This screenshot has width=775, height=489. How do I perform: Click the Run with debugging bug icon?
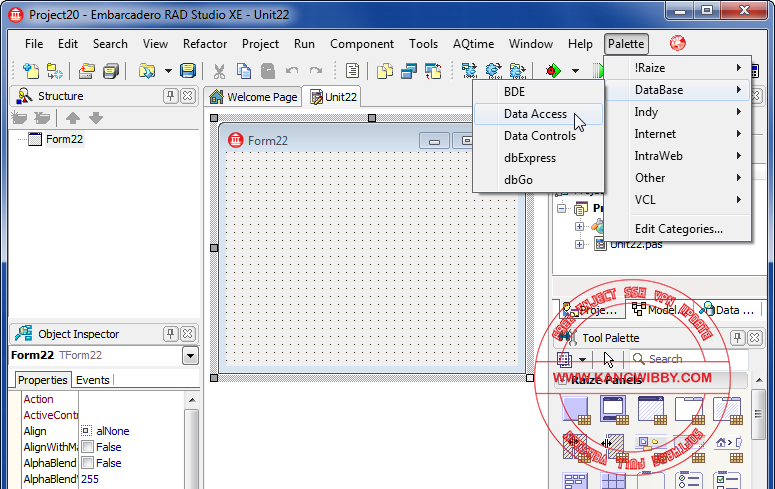click(x=553, y=71)
